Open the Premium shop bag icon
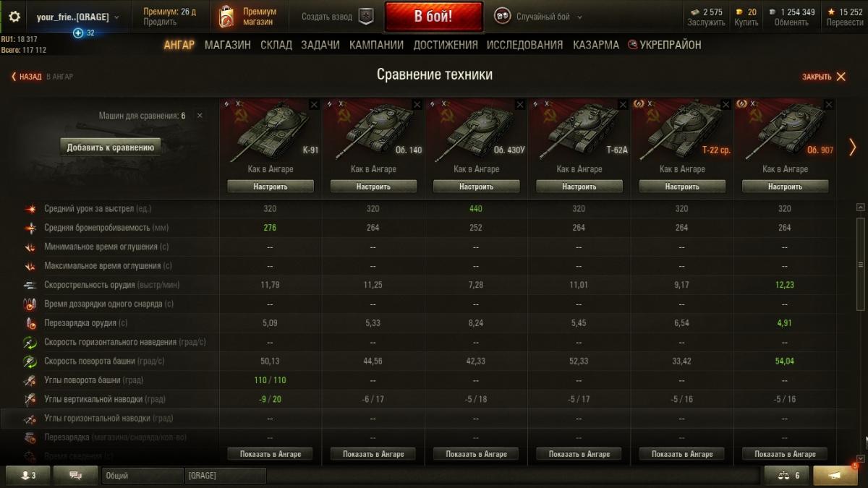 (x=227, y=17)
